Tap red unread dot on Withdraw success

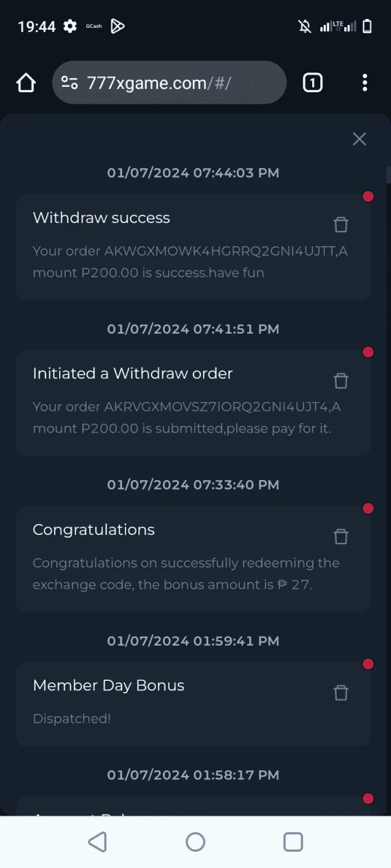click(x=368, y=197)
